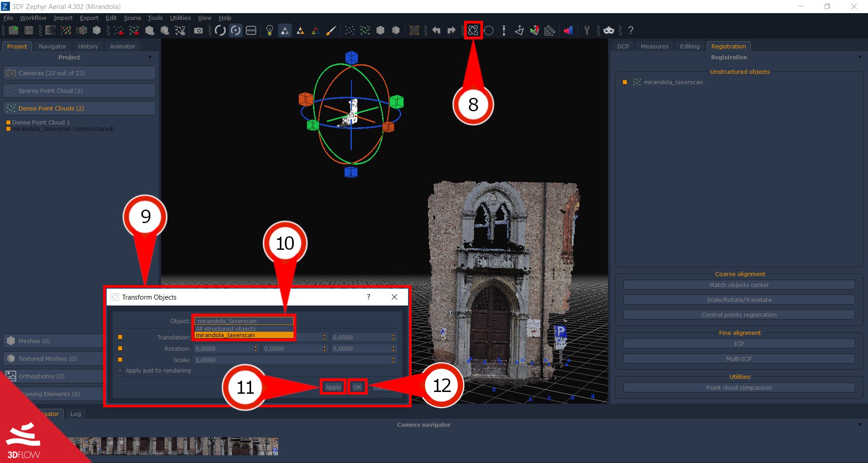Click the colored XYZ axes icon
Viewport: 868px width, 463px height.
[x=535, y=30]
